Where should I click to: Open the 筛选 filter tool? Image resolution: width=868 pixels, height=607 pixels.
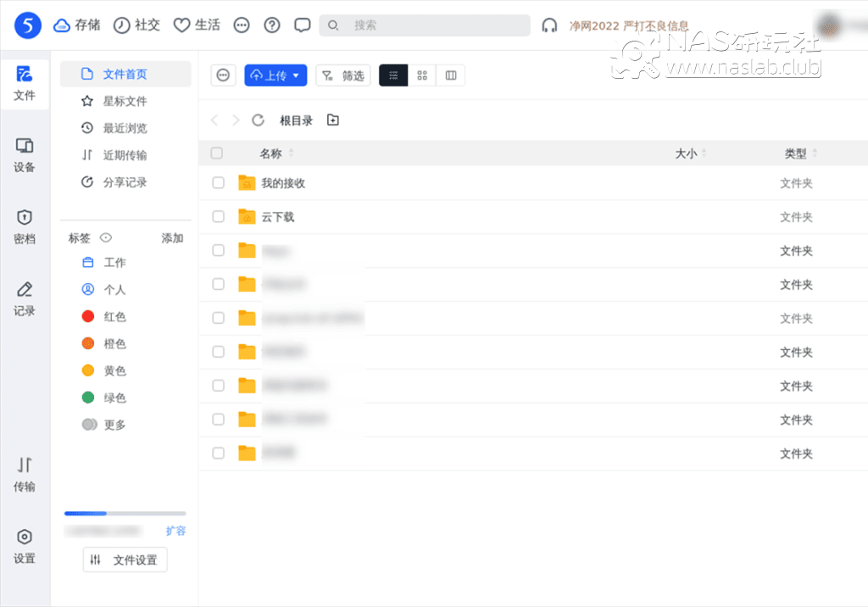pyautogui.click(x=342, y=75)
